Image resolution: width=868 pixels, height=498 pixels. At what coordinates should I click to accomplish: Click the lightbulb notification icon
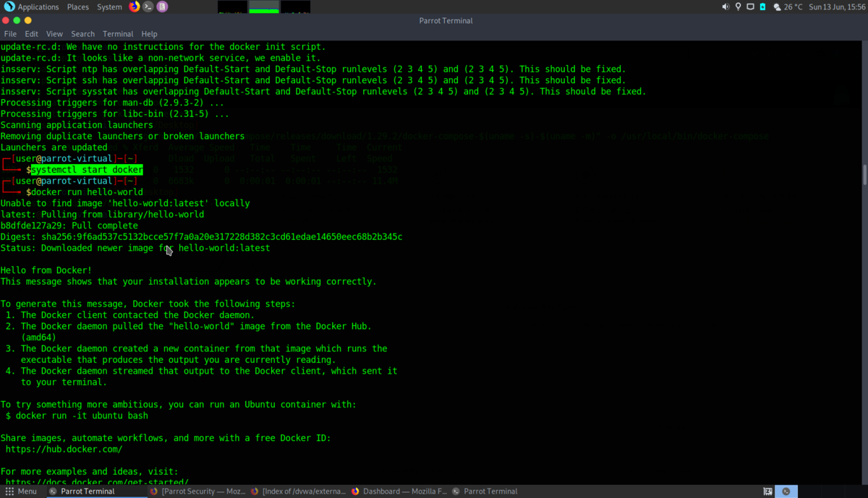click(738, 7)
